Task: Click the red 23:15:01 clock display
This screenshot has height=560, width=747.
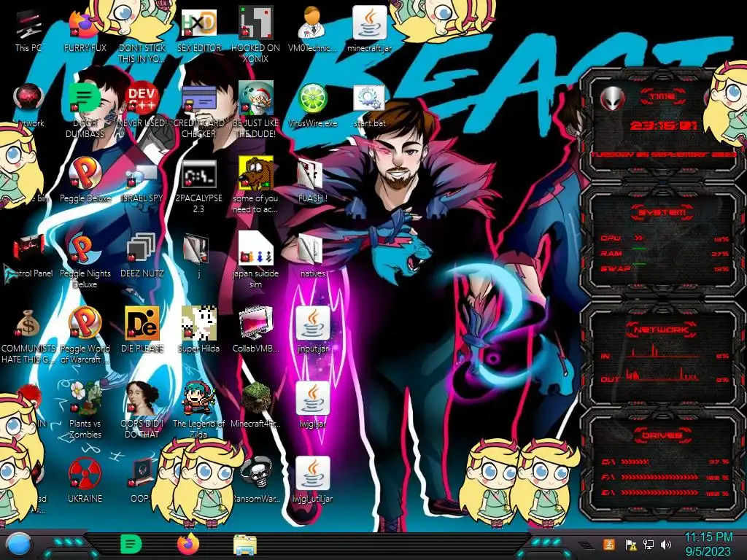Action: coord(663,125)
